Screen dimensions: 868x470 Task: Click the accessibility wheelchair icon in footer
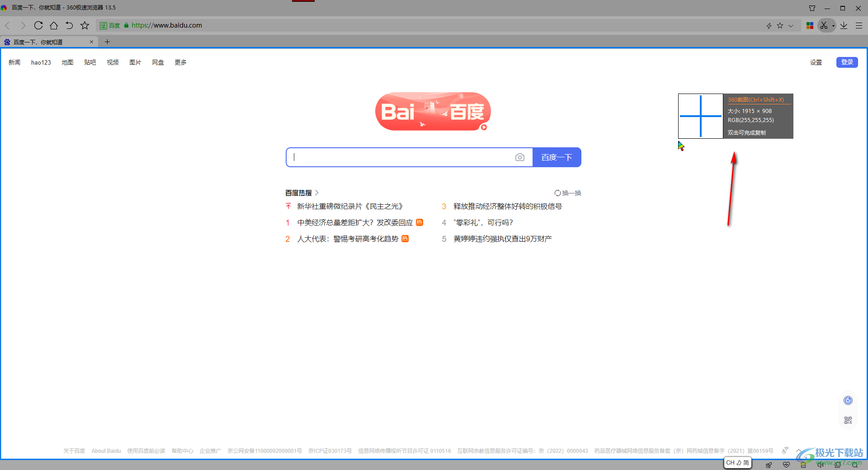(785, 451)
